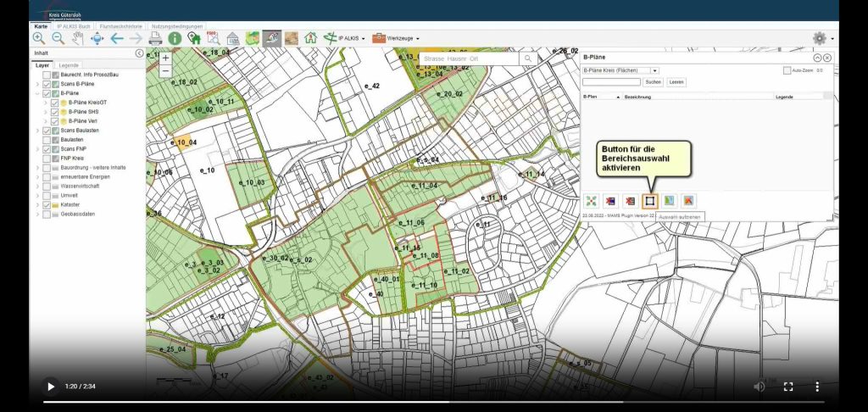This screenshot has height=412, width=868.
Task: Activate the rectangle area selection button
Action: click(x=650, y=200)
